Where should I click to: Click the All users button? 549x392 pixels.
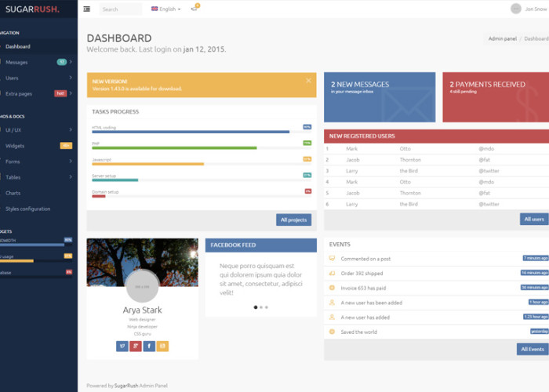(x=534, y=219)
